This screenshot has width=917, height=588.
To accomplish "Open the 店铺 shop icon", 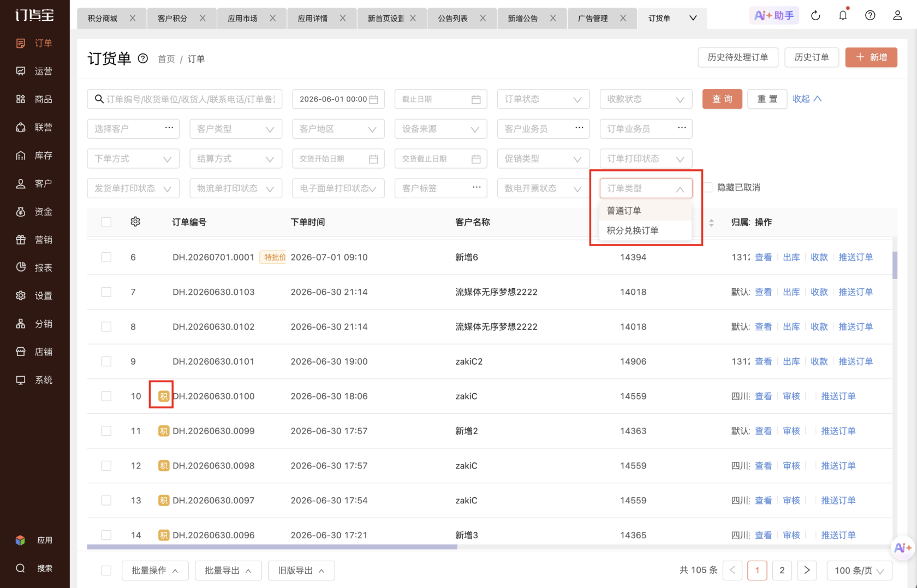I will [21, 352].
